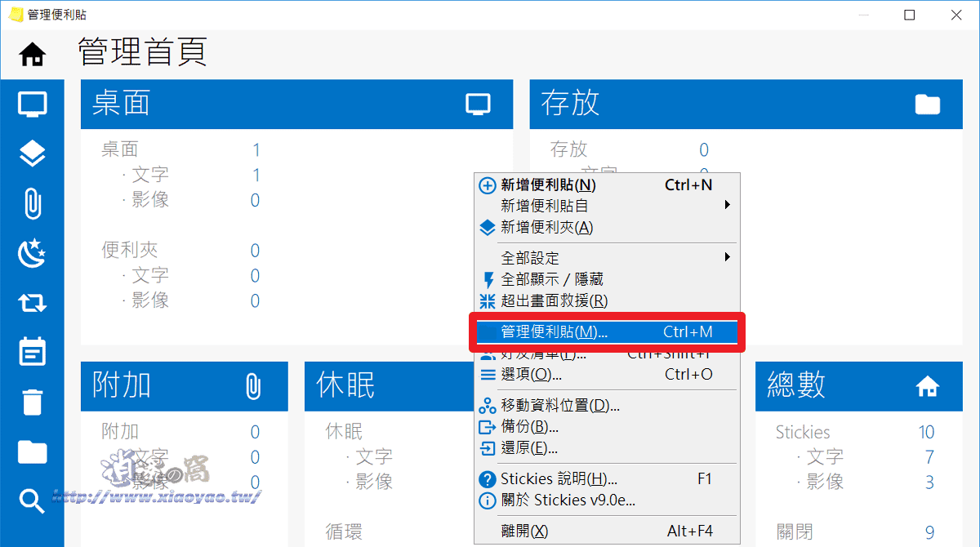Viewport: 980px width, 547px height.
Task: Expand the 全部設定 submenu
Action: click(x=607, y=258)
